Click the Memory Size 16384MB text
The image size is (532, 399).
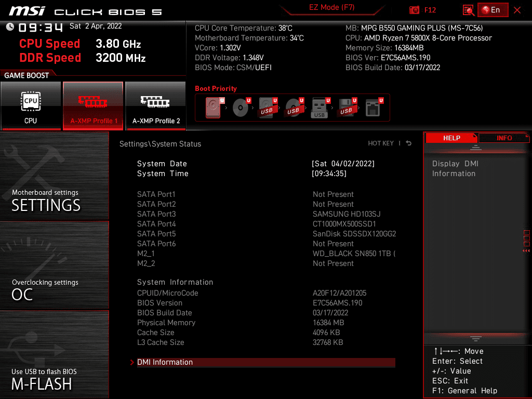384,48
